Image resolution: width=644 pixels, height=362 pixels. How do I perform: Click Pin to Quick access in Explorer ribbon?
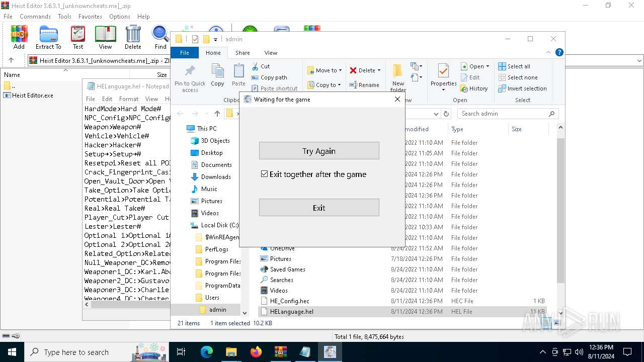[190, 78]
